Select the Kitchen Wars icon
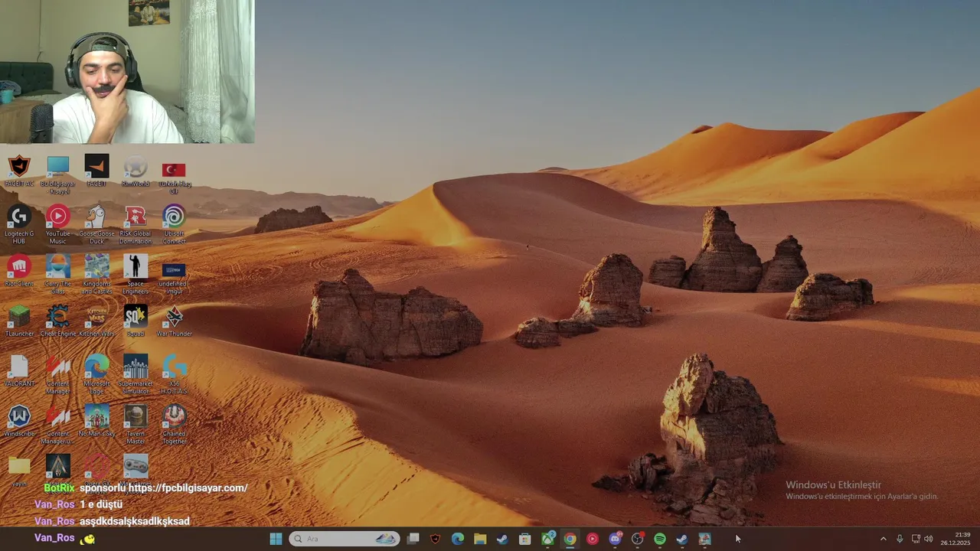 point(96,321)
